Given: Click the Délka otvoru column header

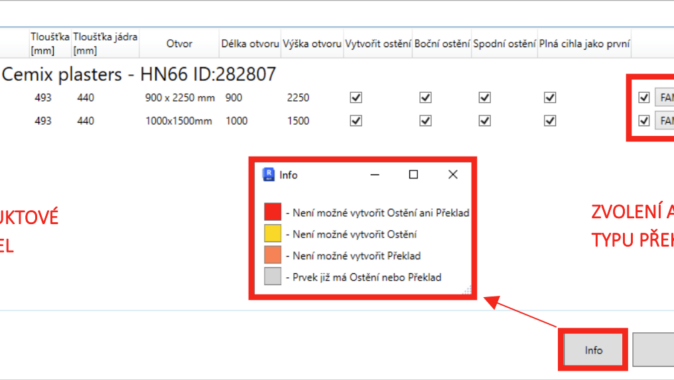Looking at the screenshot, I should 250,43.
